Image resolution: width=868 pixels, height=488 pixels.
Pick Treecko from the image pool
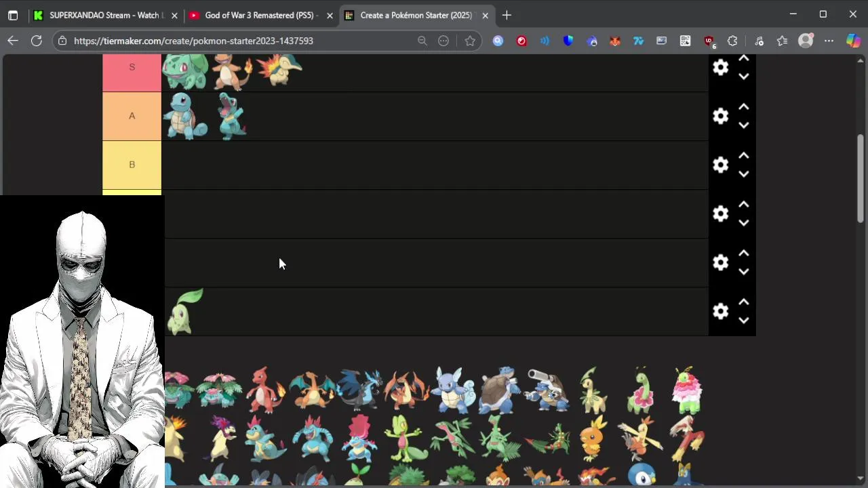[406, 439]
